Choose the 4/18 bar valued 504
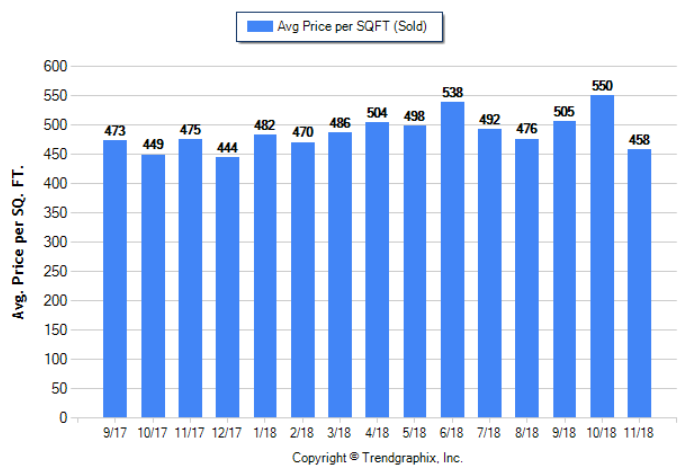This screenshot has width=699, height=469. (x=378, y=269)
